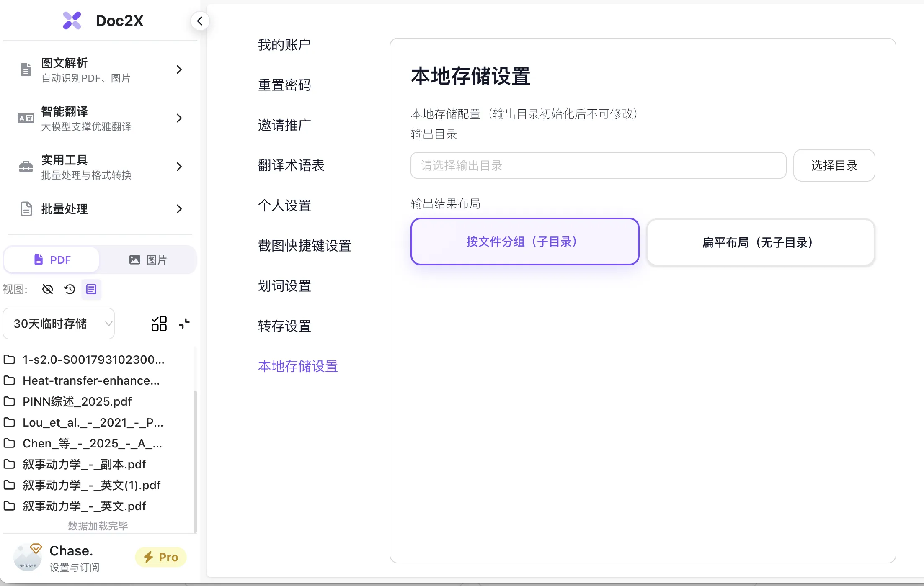
Task: Open 重置密码 settings page
Action: pyautogui.click(x=284, y=85)
